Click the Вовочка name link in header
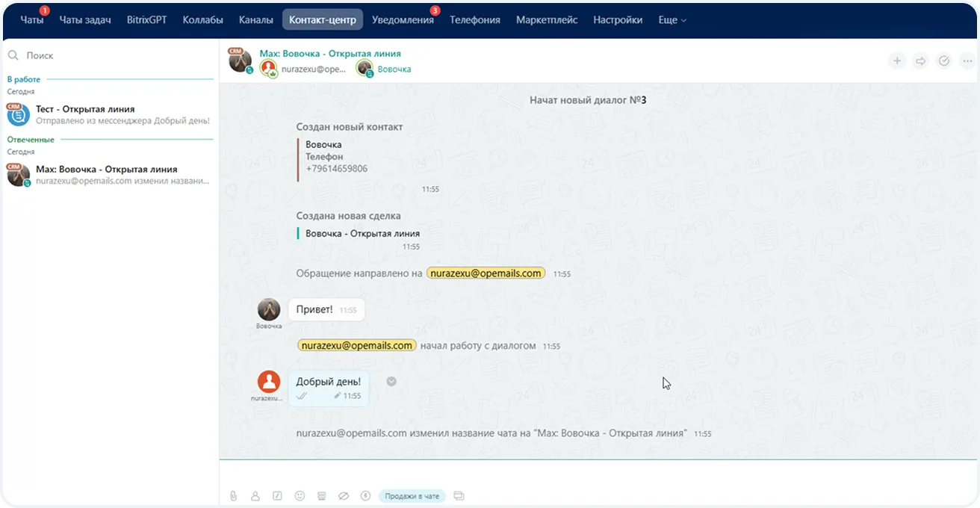 [x=394, y=69]
